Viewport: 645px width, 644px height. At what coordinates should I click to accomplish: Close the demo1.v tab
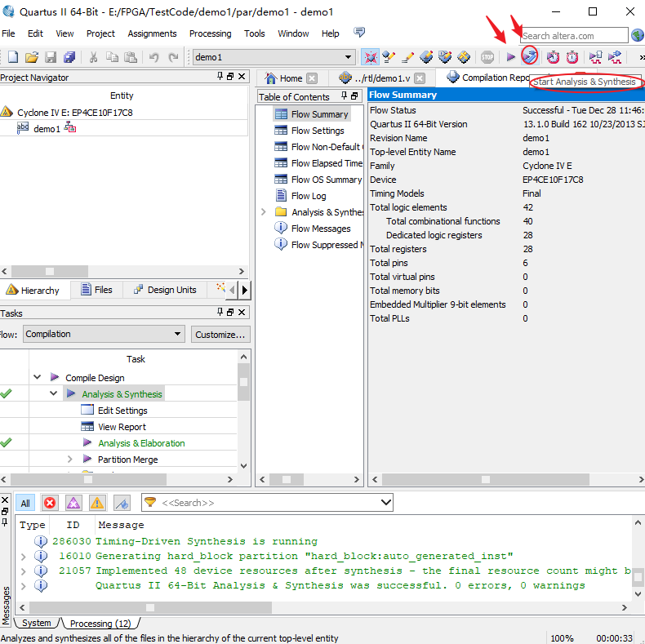tap(420, 78)
